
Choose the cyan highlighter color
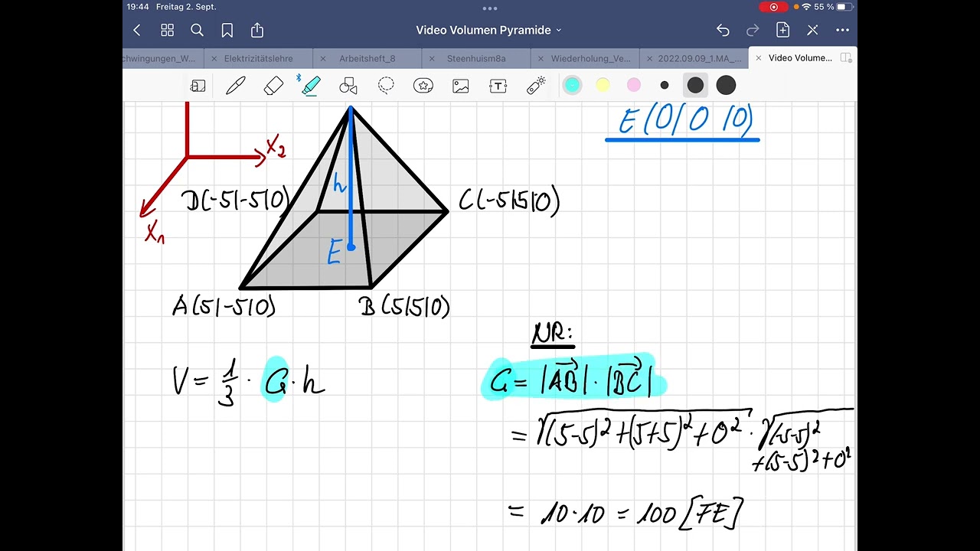[572, 86]
